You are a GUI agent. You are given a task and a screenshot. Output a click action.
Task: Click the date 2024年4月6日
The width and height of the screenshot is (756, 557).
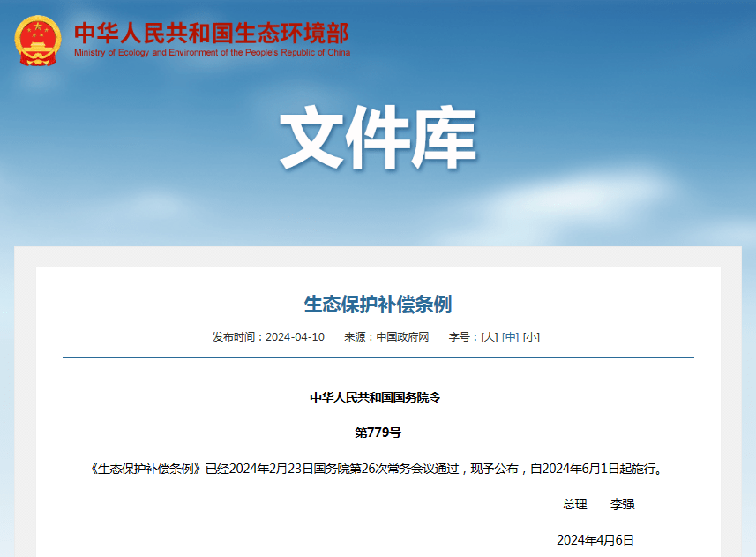coord(597,541)
